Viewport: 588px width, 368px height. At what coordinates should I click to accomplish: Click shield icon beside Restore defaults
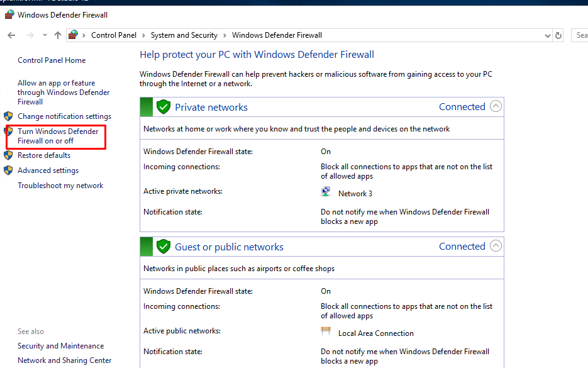coord(8,155)
